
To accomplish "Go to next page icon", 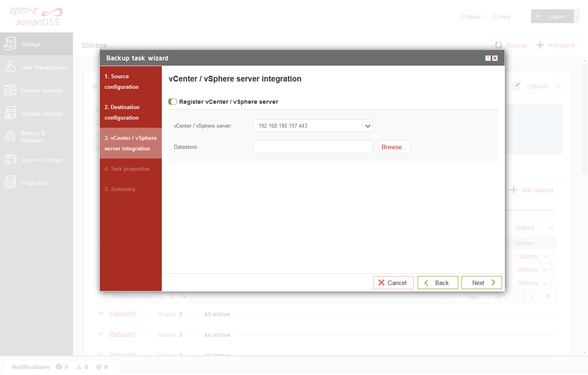I will [516, 297].
